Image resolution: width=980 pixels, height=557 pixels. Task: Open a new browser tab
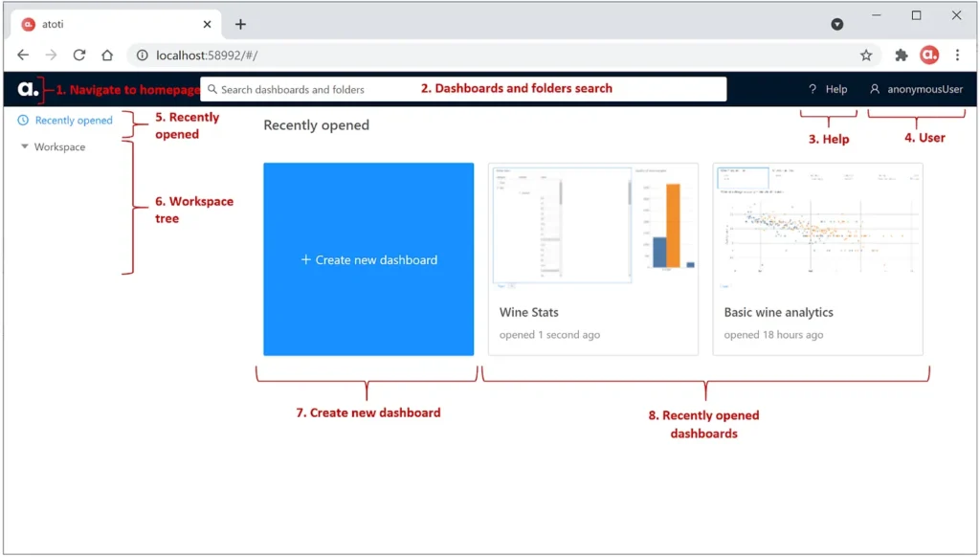click(x=240, y=24)
